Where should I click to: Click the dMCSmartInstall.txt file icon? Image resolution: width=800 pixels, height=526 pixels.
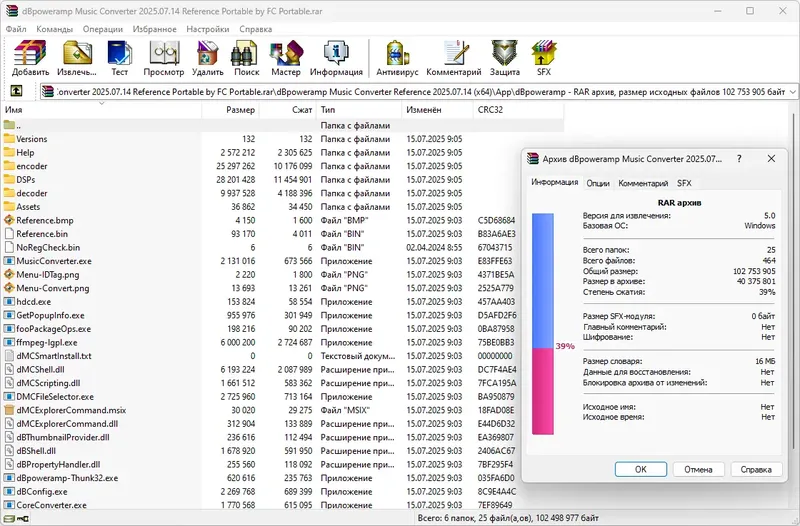pos(9,356)
